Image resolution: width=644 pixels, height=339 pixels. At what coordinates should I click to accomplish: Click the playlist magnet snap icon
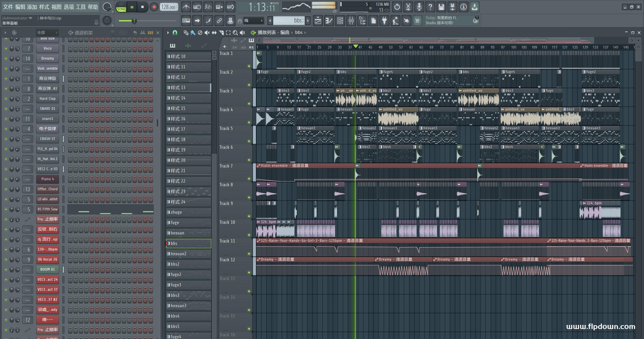click(x=175, y=32)
